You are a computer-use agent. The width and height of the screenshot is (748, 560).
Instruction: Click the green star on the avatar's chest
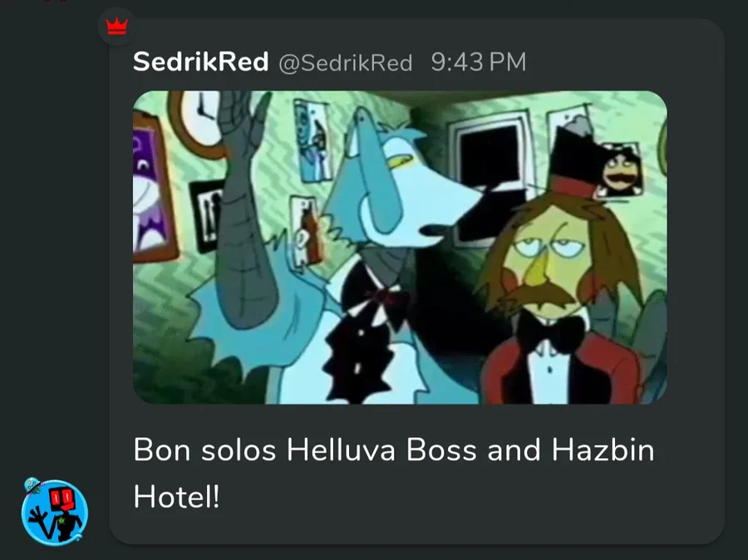click(62, 520)
